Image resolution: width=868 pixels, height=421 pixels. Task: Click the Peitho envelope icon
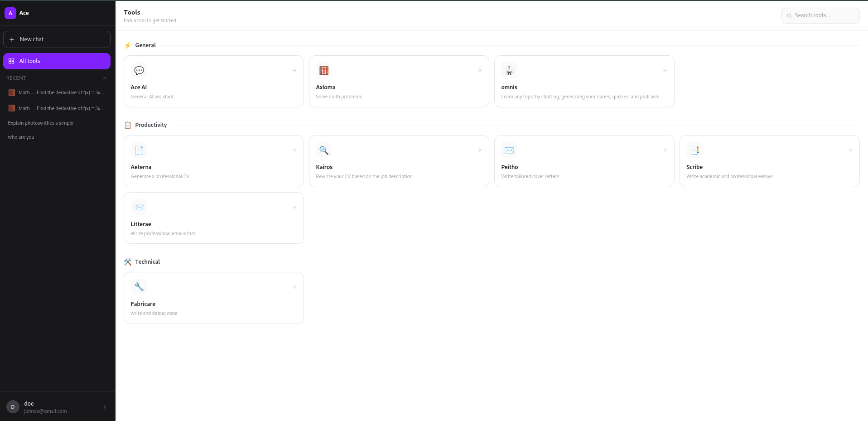[509, 150]
